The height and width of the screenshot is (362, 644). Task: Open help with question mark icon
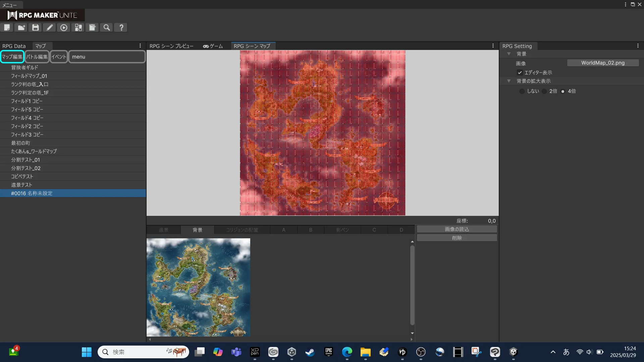pos(121,27)
